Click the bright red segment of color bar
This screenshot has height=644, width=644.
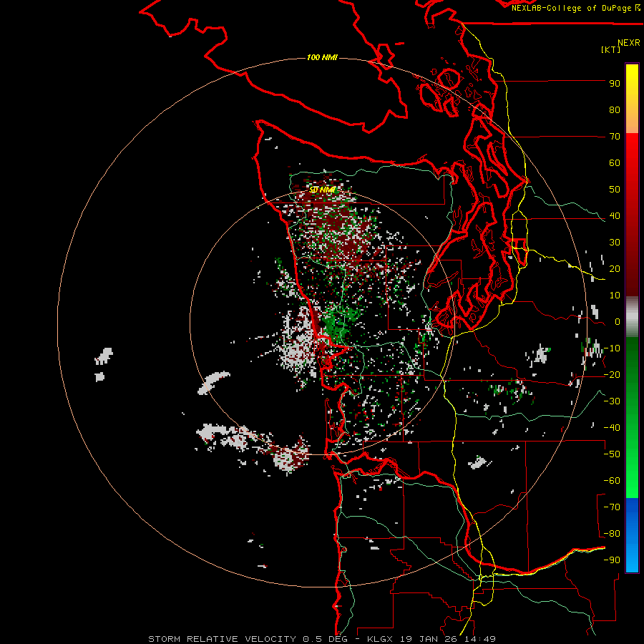[632, 165]
